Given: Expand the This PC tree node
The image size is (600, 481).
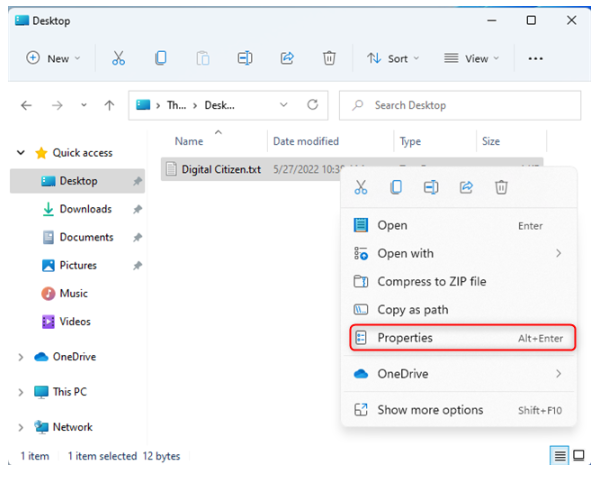Looking at the screenshot, I should [x=21, y=392].
